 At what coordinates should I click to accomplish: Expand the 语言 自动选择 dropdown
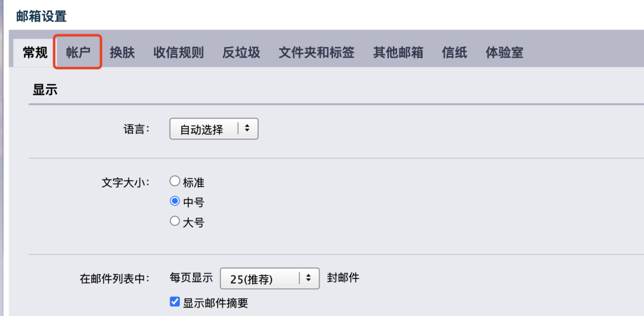(213, 129)
